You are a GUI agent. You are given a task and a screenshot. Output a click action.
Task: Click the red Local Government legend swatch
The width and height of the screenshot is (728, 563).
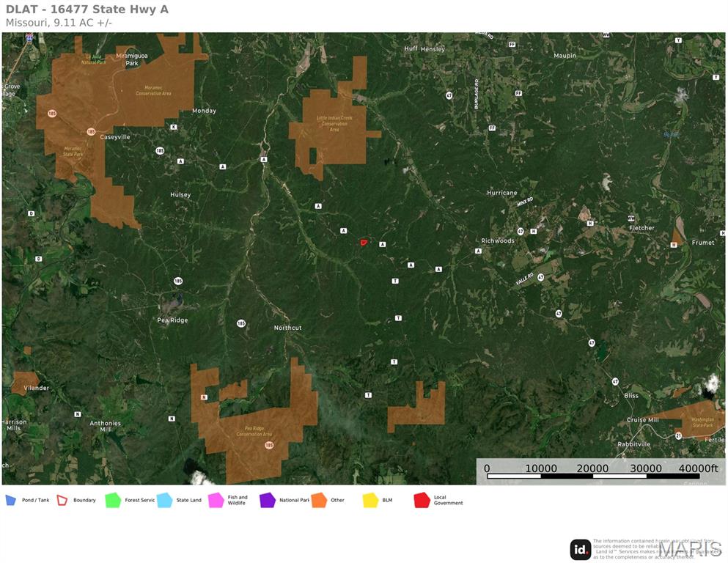422,500
